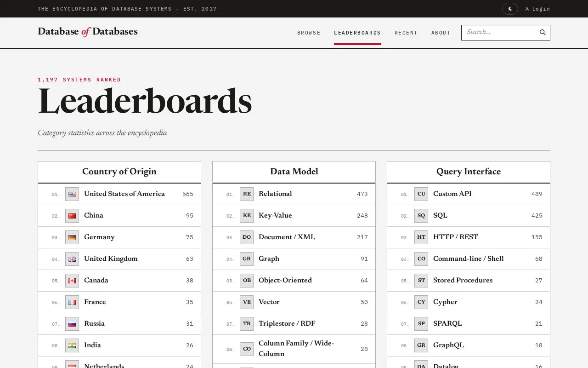Click the GR badge beside Graph
The width and height of the screenshot is (588, 368).
[247, 259]
